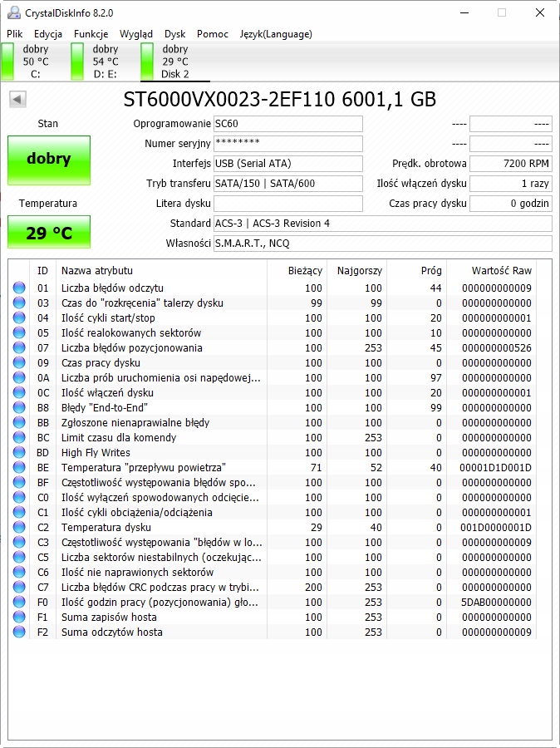Screen dimensions: 560x748
Task: Click status orb for 0C Ilość włączeń dysku
Action: [x=19, y=392]
